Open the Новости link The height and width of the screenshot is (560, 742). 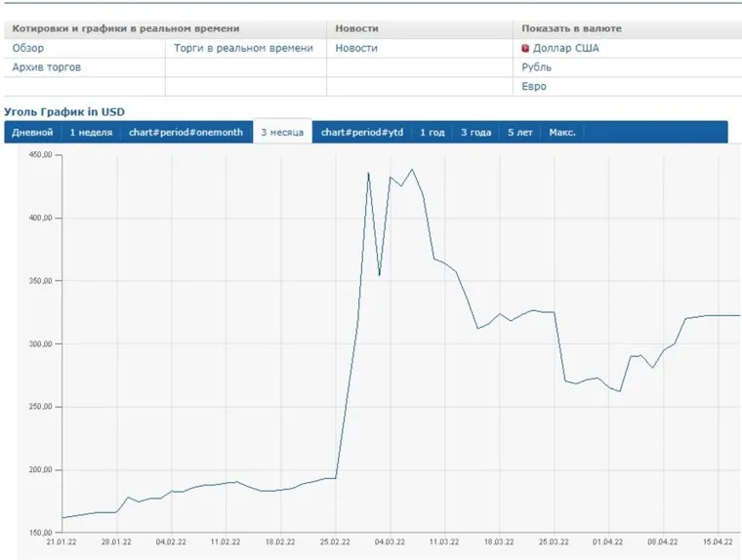(356, 48)
